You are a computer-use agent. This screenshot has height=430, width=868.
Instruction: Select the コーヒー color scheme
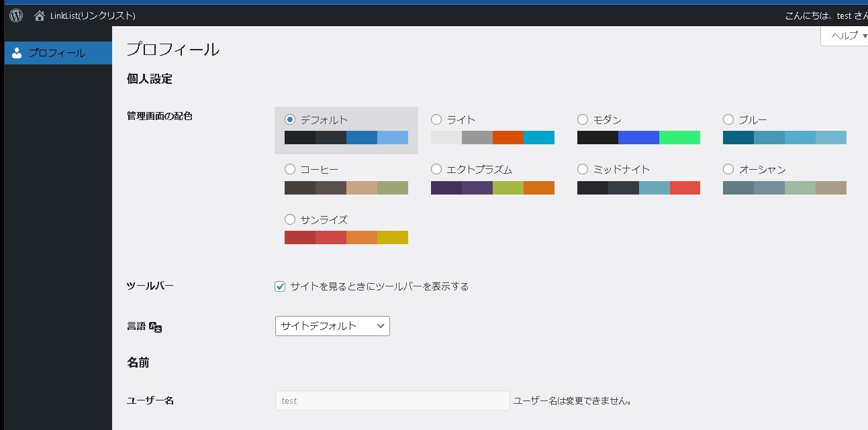coord(290,169)
